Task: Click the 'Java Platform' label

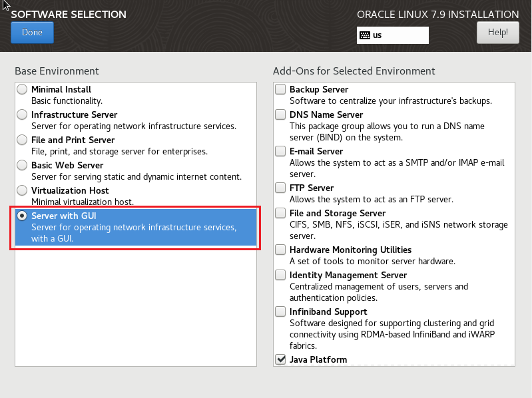Action: click(318, 359)
